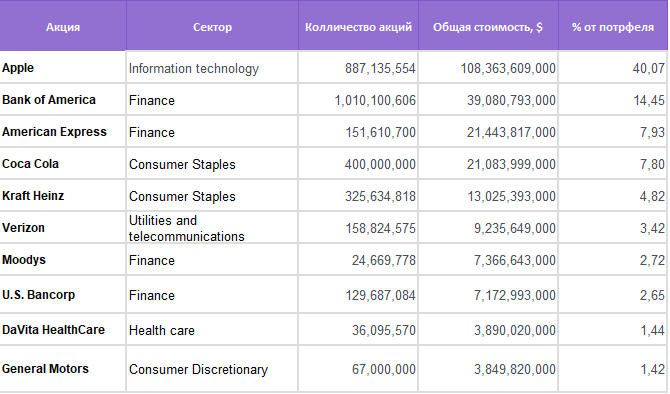Select the 40,07 portfolio percent cell
The width and height of the screenshot is (670, 394).
click(613, 68)
